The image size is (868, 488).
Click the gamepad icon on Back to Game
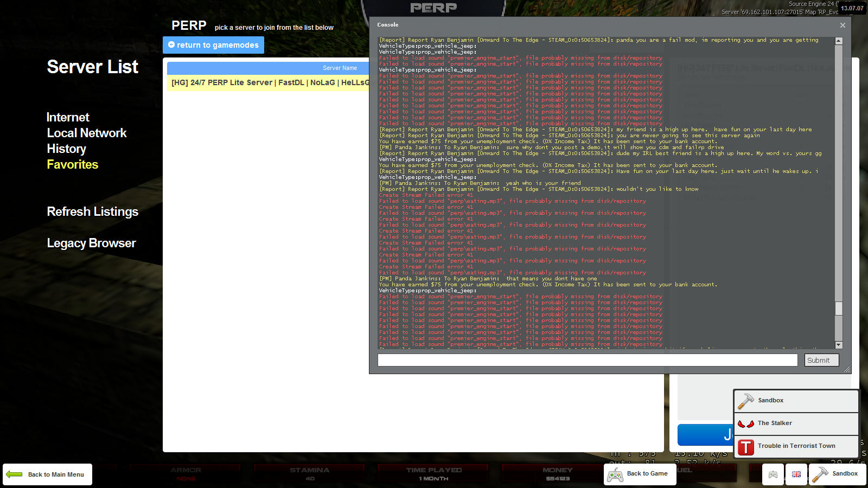coord(615,476)
